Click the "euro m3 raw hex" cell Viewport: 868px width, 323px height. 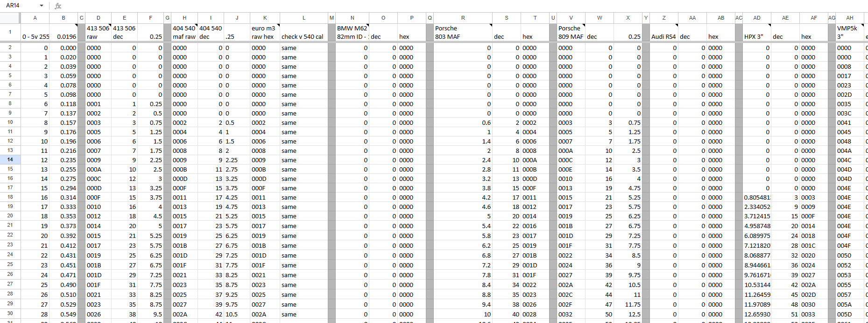tap(264, 32)
